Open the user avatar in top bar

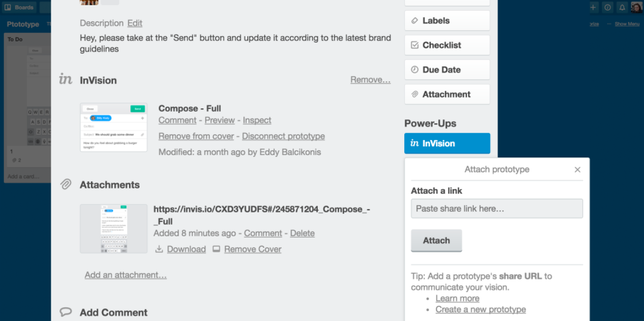click(x=637, y=7)
